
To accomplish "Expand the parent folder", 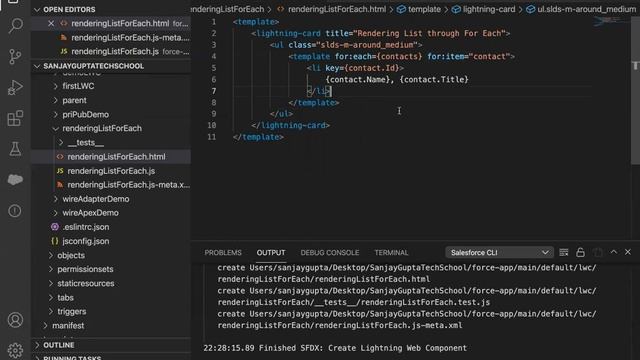I will tap(56, 100).
